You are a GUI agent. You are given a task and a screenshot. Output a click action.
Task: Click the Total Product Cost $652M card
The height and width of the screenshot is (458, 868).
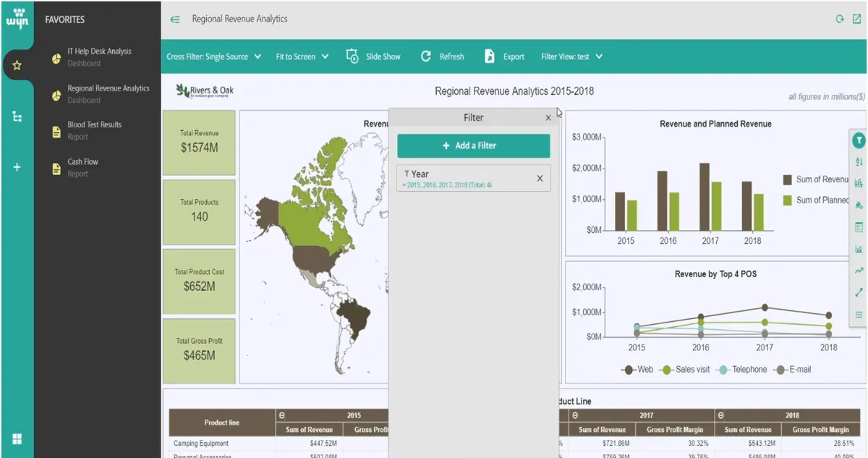[x=199, y=281]
